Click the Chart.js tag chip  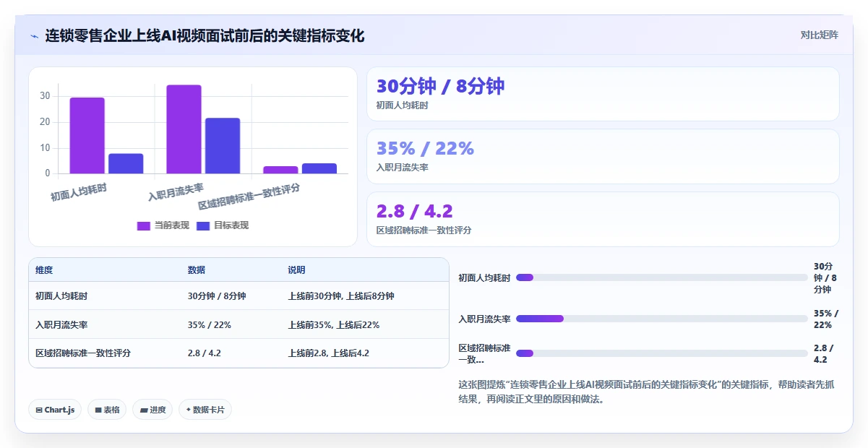56,410
